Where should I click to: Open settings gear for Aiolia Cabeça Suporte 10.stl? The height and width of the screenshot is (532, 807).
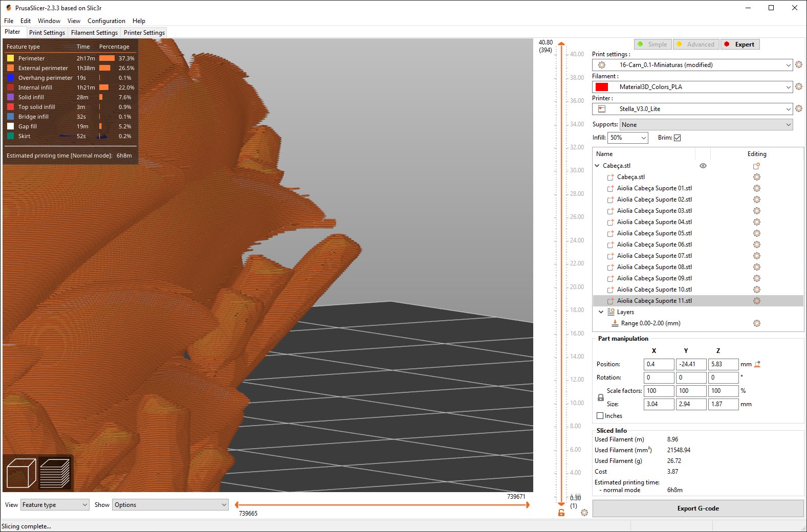(x=756, y=290)
